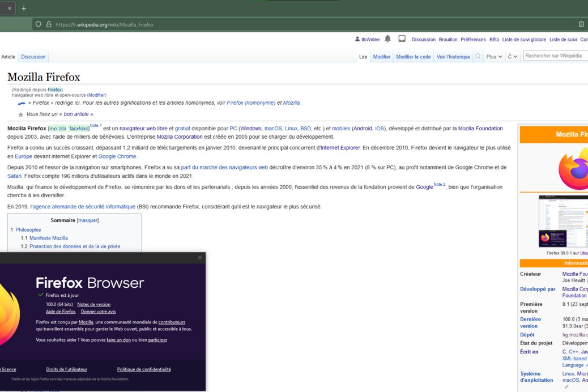Viewport: 588px width, 392px height.
Task: Open notifications bell icon
Action: pos(387,39)
